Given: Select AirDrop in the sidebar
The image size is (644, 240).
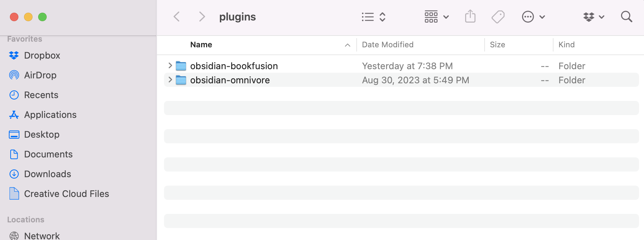Looking at the screenshot, I should [x=40, y=75].
